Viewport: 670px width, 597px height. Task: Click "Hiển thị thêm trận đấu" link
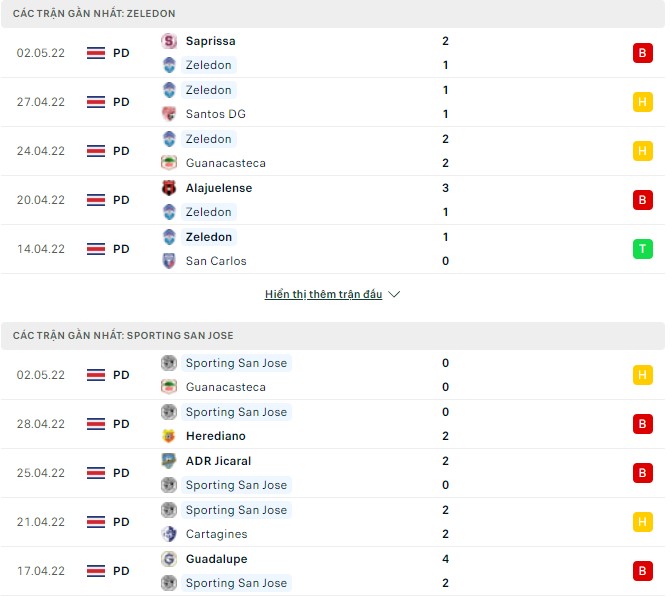tap(323, 295)
